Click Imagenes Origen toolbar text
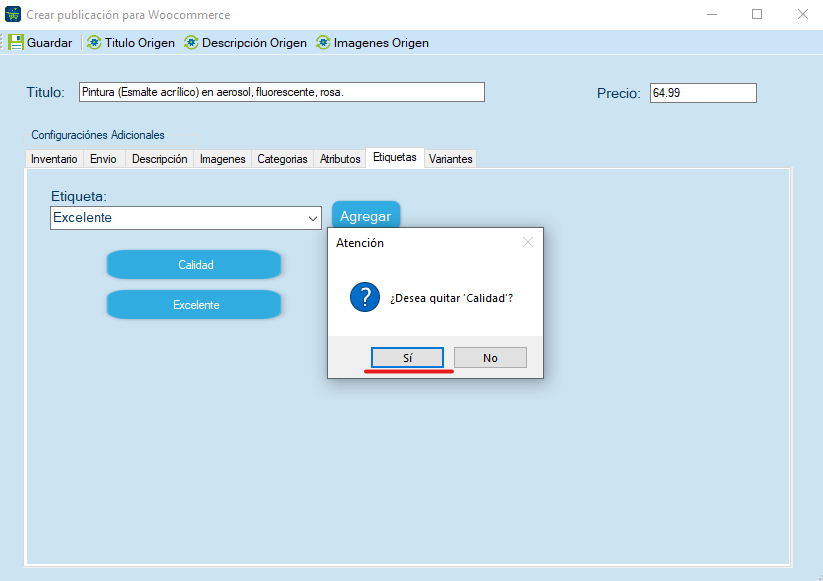 (381, 43)
